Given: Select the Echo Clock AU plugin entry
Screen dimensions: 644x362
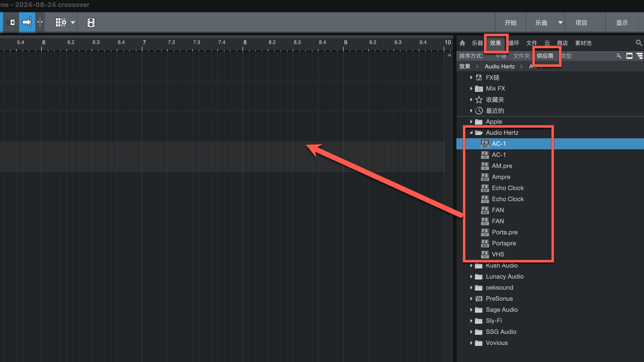Looking at the screenshot, I should tap(507, 199).
